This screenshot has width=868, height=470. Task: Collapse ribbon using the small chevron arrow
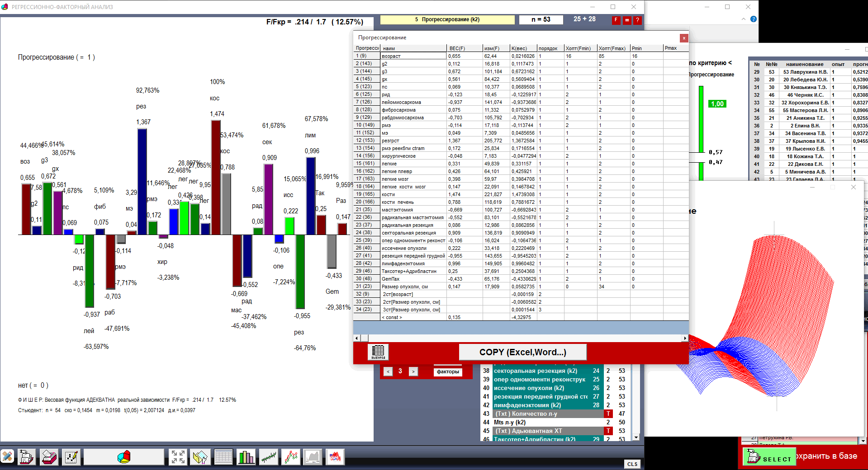click(x=743, y=19)
